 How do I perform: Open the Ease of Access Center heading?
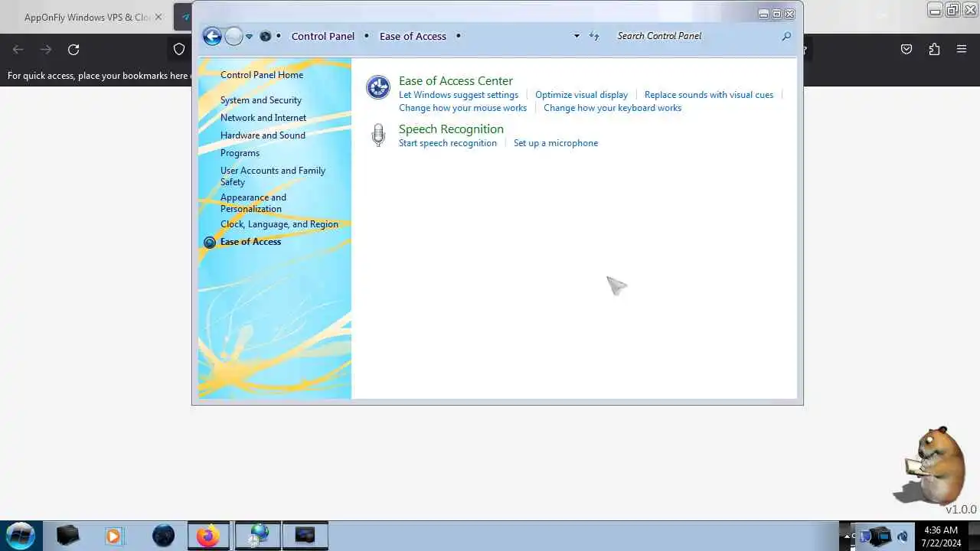coord(456,80)
